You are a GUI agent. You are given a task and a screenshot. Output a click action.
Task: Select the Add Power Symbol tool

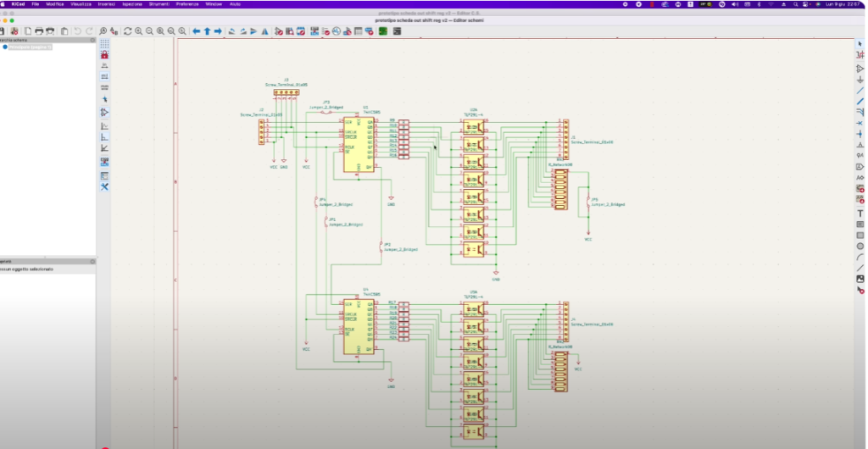(x=860, y=79)
